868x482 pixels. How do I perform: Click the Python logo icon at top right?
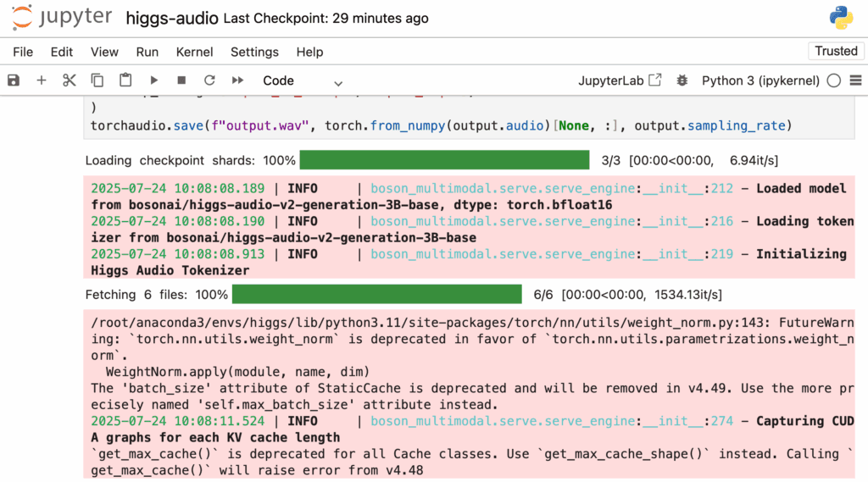click(x=841, y=18)
